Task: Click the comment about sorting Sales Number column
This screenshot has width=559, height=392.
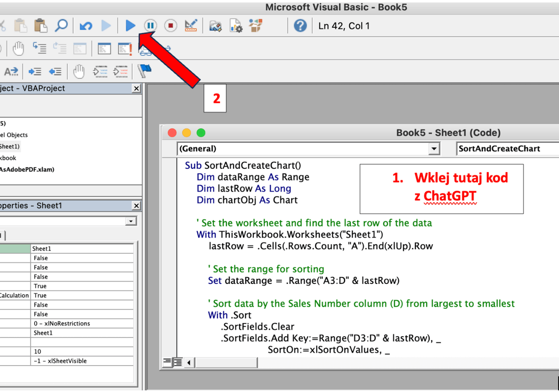Action: point(362,304)
